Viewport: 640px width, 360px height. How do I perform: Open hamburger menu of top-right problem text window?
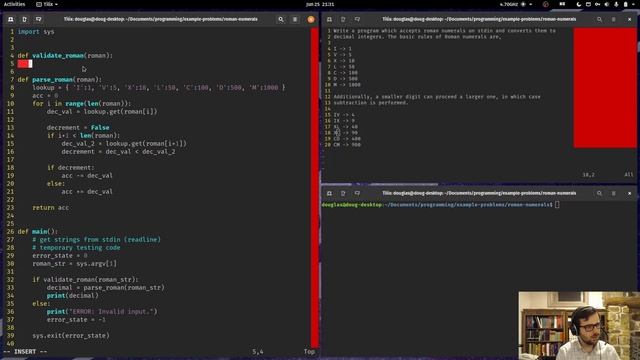613,19
